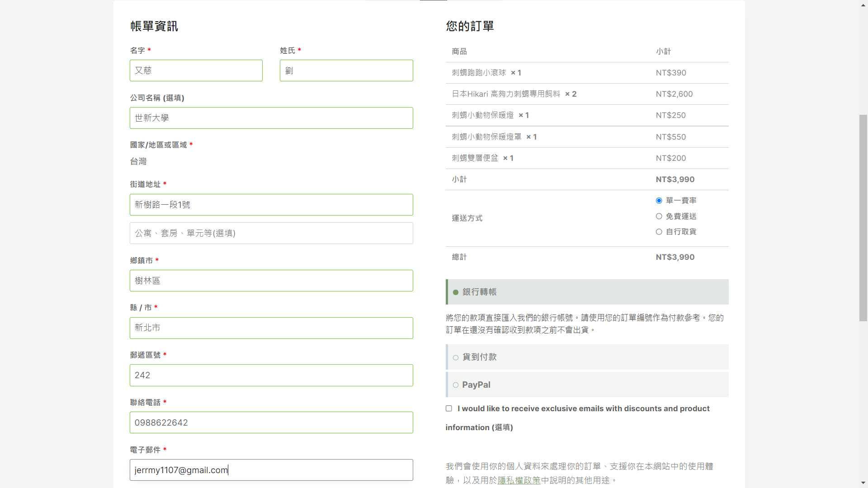Click the page scrollbar up arrow
868x488 pixels.
pos(863,5)
